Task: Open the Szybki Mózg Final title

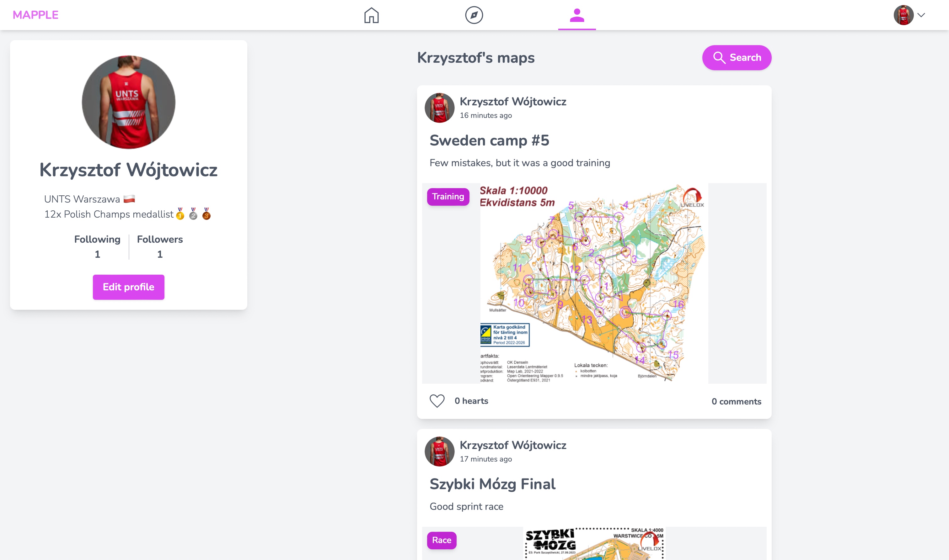Action: click(492, 484)
